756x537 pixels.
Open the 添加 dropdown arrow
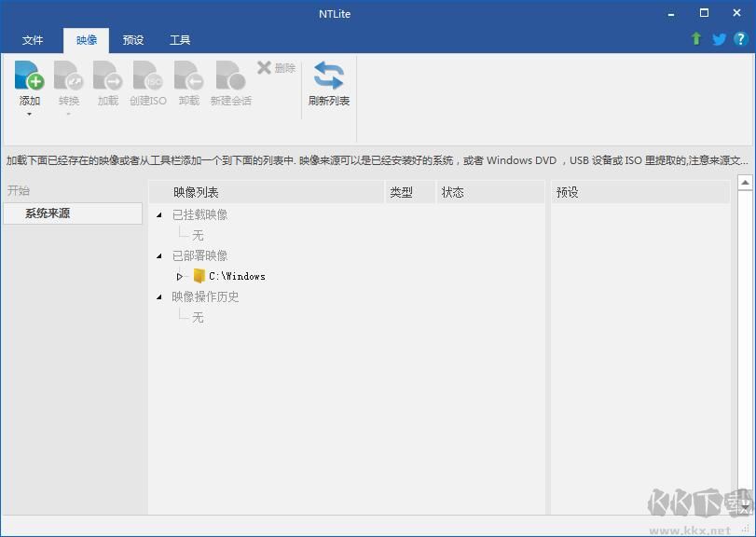click(x=29, y=112)
